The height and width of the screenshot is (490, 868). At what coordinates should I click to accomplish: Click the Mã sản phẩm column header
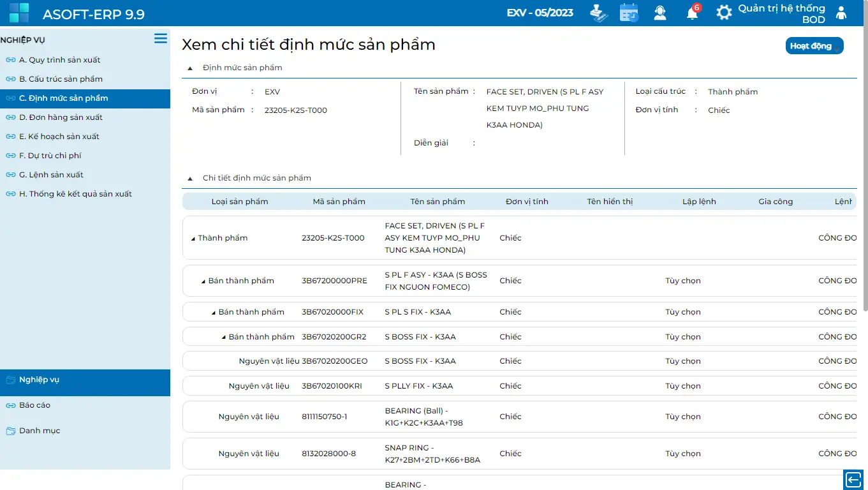[x=339, y=202]
